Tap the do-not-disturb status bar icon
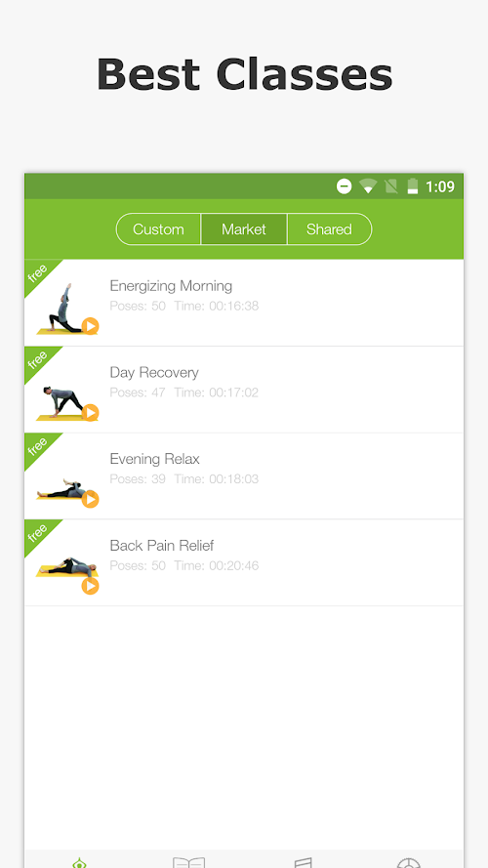 345,186
